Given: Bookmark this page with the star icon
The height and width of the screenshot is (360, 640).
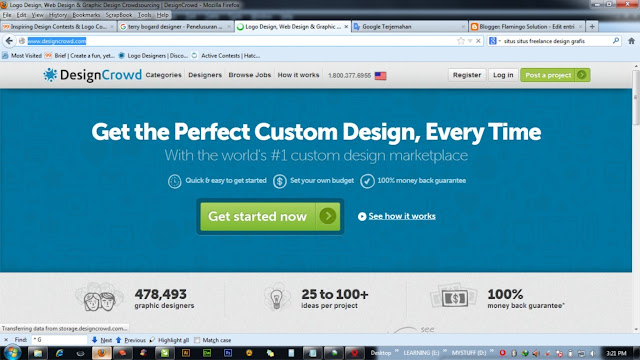Looking at the screenshot, I should click(x=461, y=41).
